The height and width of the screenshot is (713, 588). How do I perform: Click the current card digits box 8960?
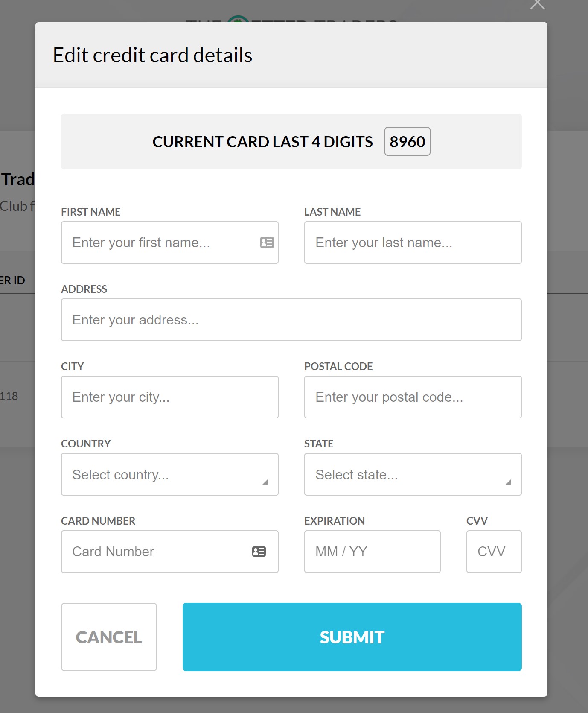point(407,141)
